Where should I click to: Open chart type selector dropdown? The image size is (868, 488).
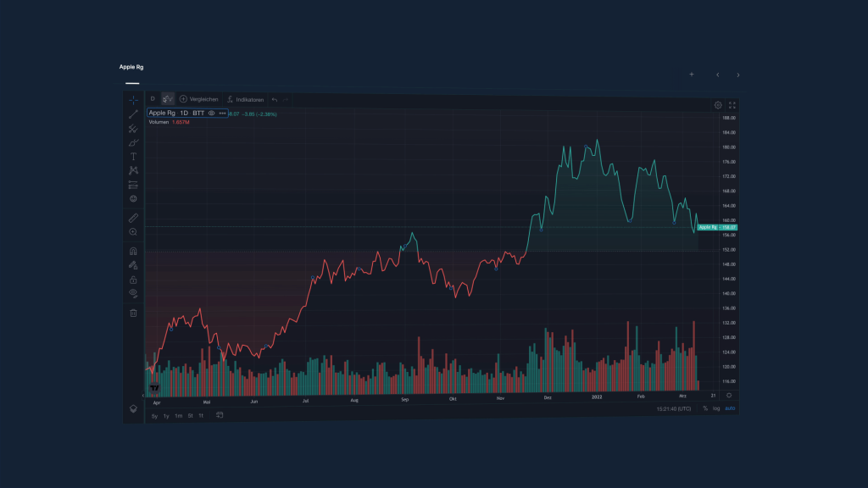click(x=168, y=99)
